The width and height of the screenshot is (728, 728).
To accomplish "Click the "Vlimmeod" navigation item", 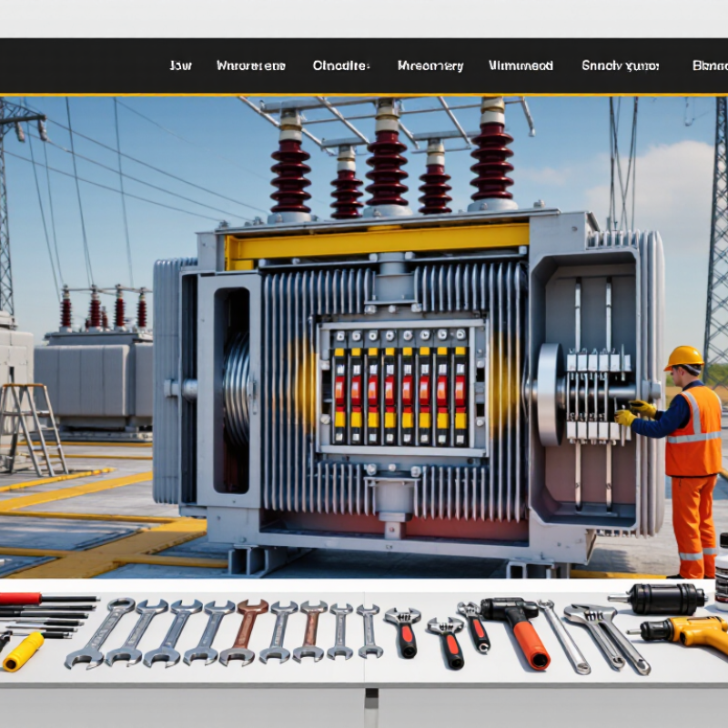I will tap(521, 66).
